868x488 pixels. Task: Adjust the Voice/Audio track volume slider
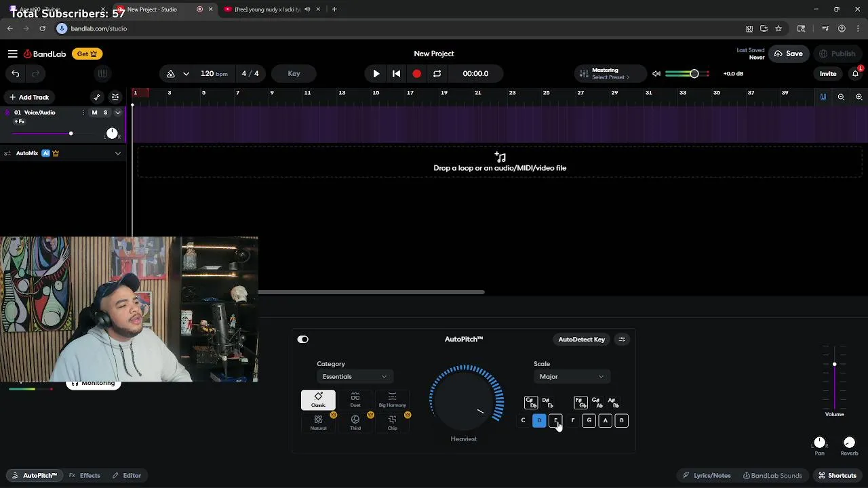click(x=71, y=134)
